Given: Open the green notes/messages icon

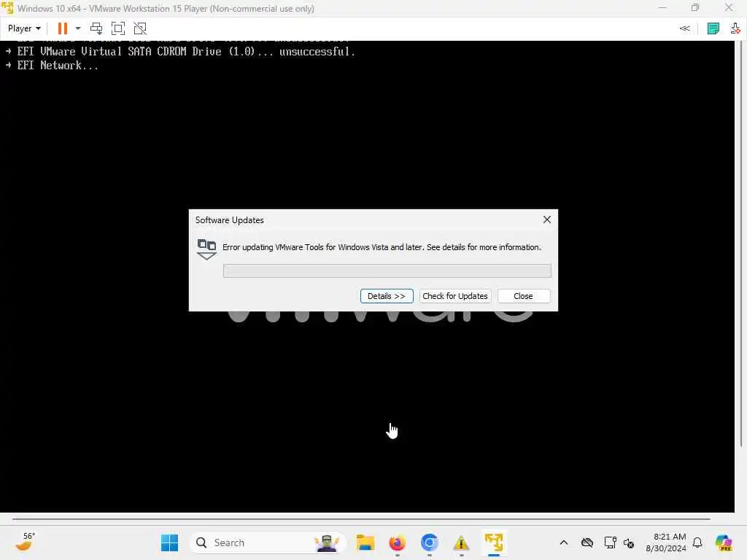Looking at the screenshot, I should click(x=713, y=28).
